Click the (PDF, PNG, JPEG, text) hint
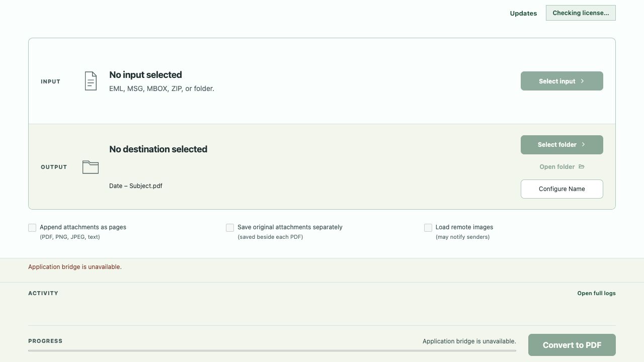644x362 pixels. click(x=70, y=237)
